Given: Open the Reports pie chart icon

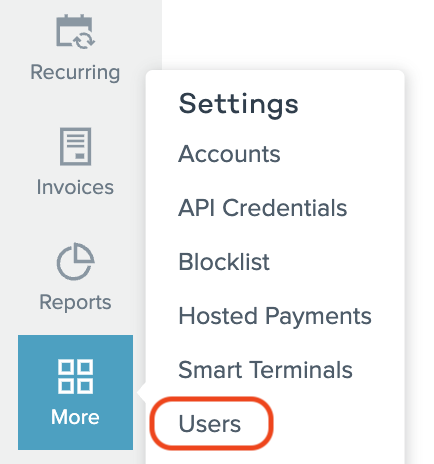Looking at the screenshot, I should click(x=75, y=261).
